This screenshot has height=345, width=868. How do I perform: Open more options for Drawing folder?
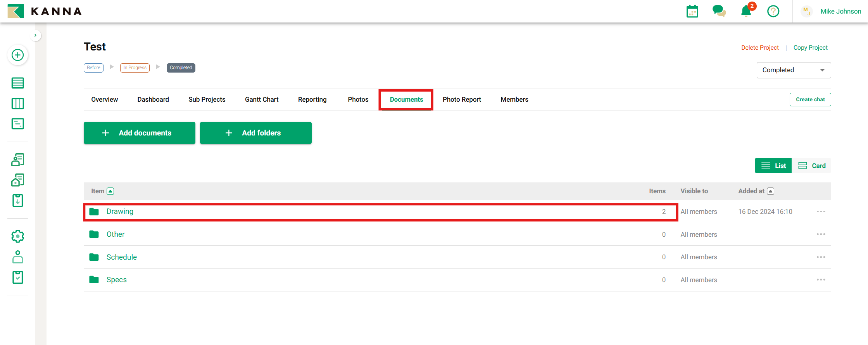(x=821, y=212)
